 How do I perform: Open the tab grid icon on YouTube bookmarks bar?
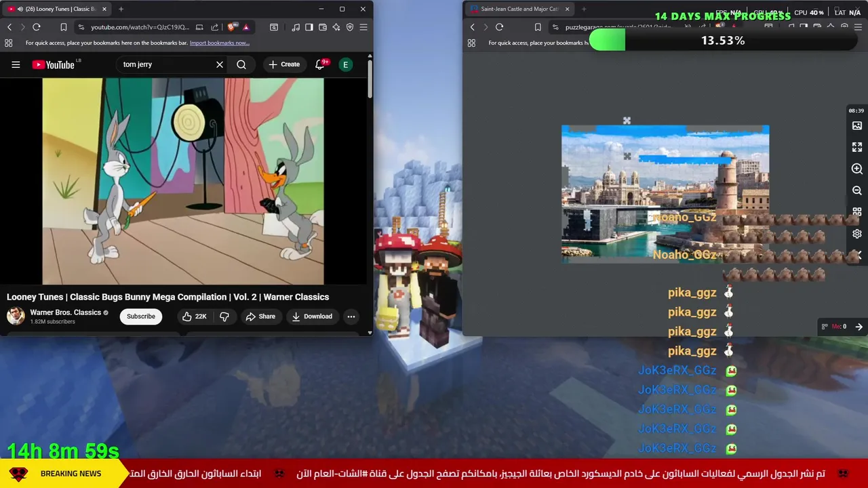coord(8,43)
